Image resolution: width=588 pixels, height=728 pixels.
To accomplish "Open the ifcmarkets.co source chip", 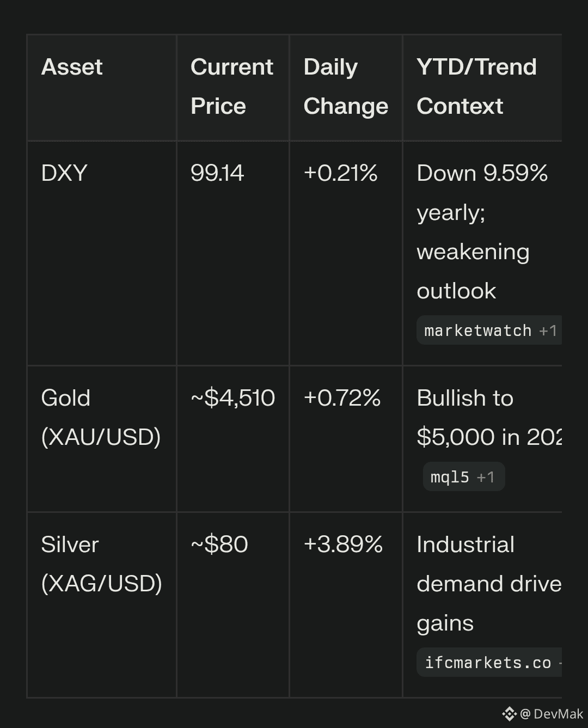I will tap(489, 663).
